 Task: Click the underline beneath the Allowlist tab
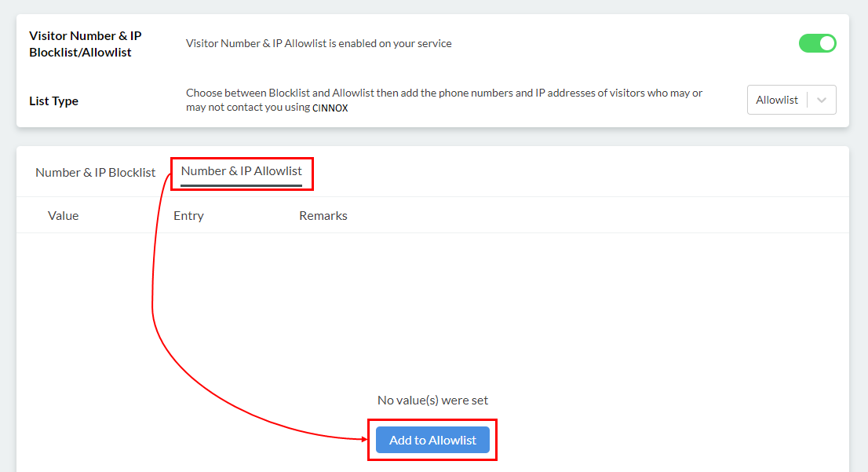(x=241, y=185)
